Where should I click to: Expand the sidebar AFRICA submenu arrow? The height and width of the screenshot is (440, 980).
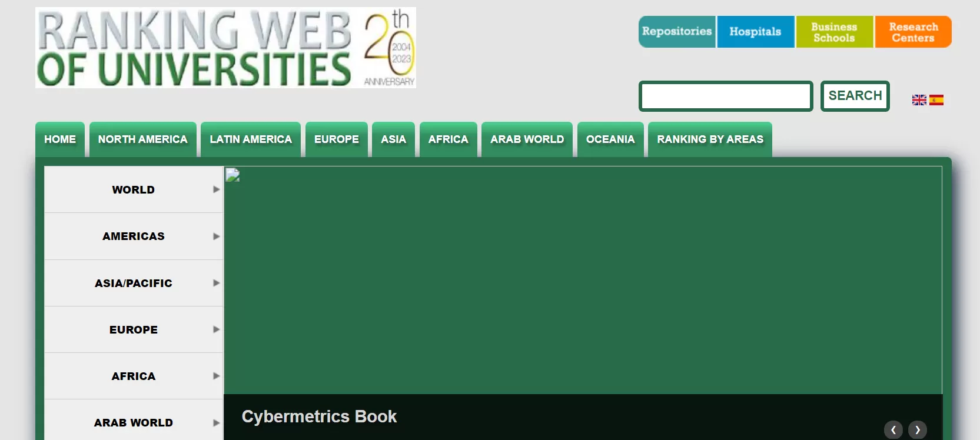[x=216, y=376]
